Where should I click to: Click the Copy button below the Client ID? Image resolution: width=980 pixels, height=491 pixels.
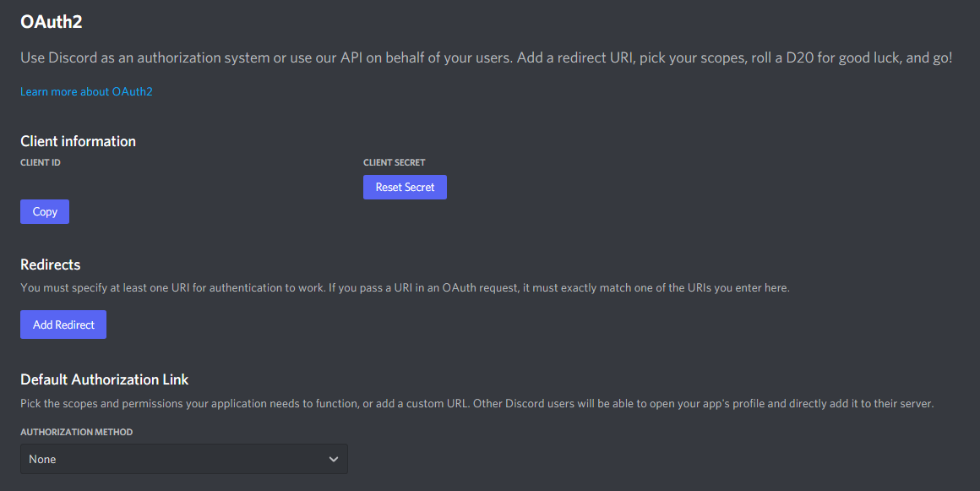point(44,211)
